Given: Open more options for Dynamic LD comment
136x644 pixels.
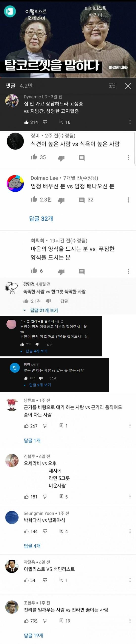Looking at the screenshot, I should coord(130,122).
